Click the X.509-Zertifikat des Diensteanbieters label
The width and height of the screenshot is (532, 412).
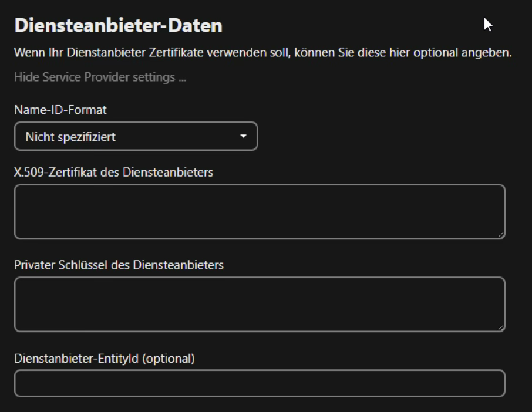pyautogui.click(x=113, y=172)
